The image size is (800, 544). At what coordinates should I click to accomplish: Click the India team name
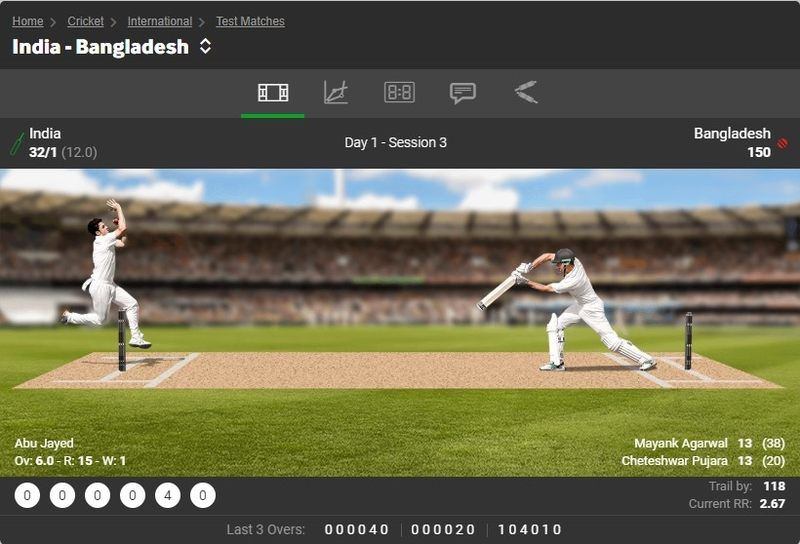pos(45,134)
